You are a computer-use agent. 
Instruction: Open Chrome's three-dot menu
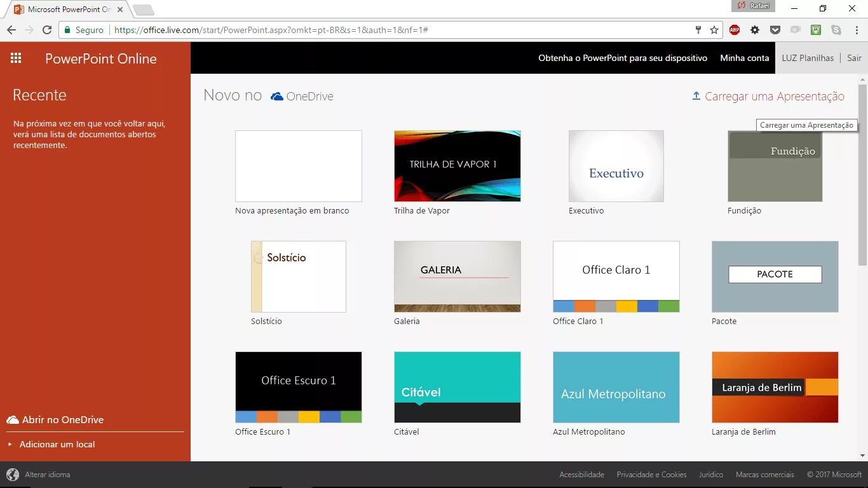point(855,30)
